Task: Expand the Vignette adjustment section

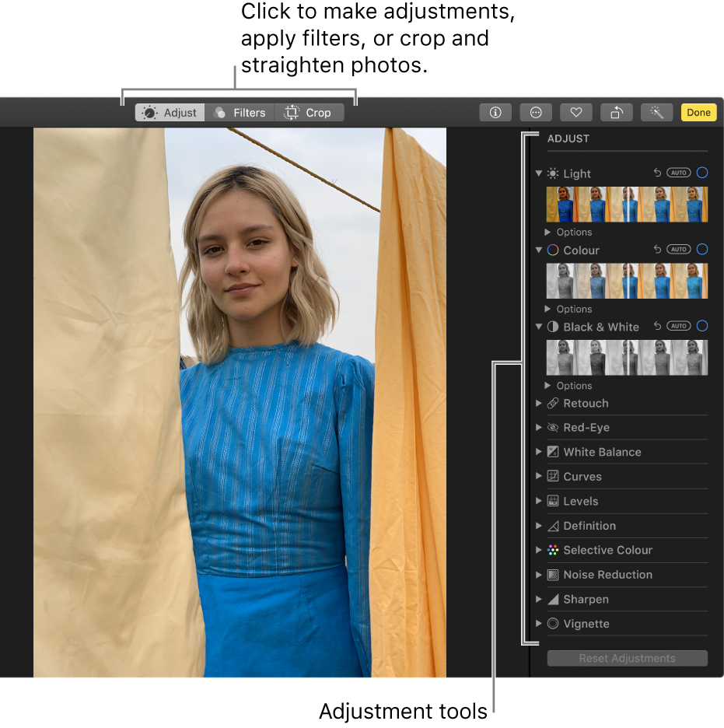Action: click(x=539, y=623)
